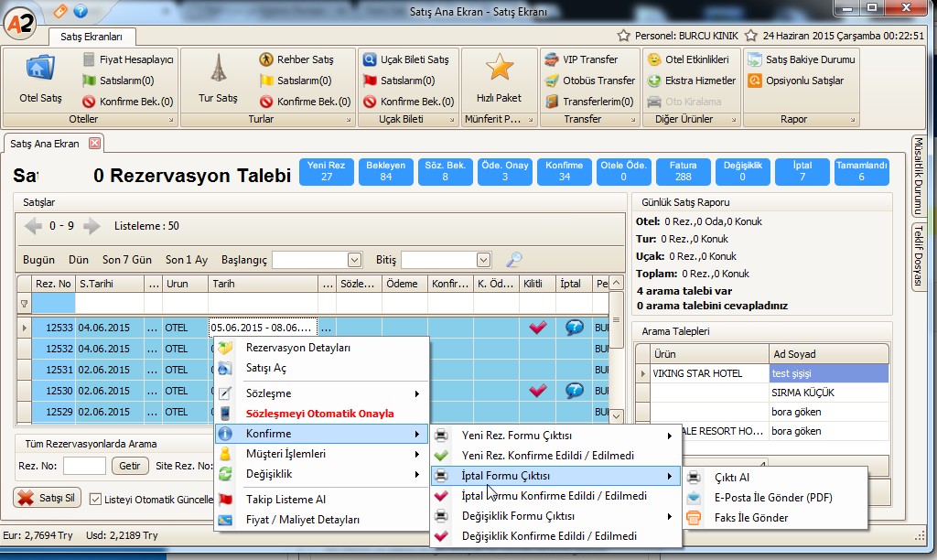This screenshot has height=560, width=937.
Task: Expand the Oteller group launcher
Action: (171, 120)
